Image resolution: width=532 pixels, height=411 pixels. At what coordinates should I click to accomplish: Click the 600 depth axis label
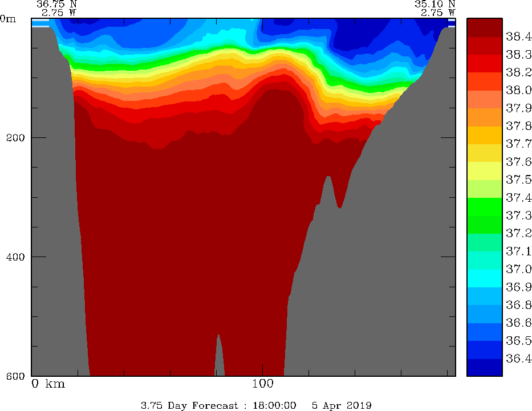15,376
